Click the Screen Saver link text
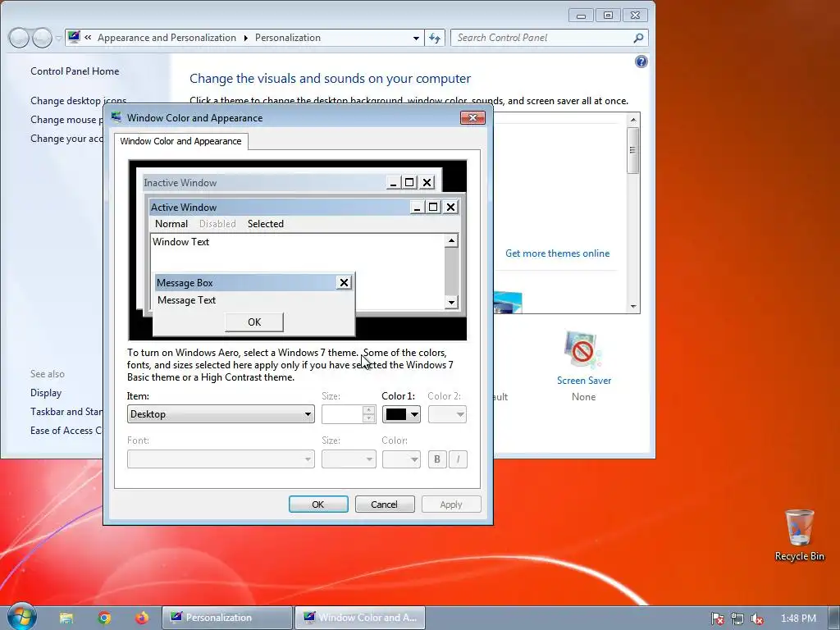The height and width of the screenshot is (630, 840). tap(584, 381)
